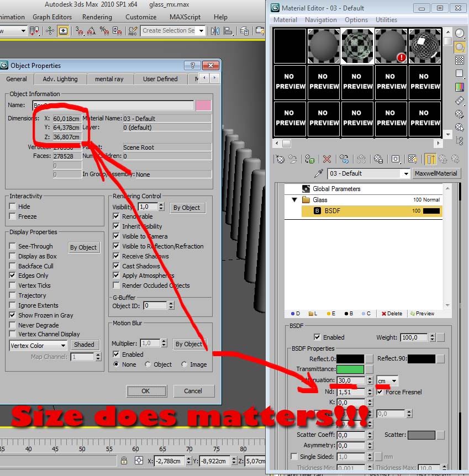
Task: Click Assign Material to Selection icon
Action: click(309, 159)
